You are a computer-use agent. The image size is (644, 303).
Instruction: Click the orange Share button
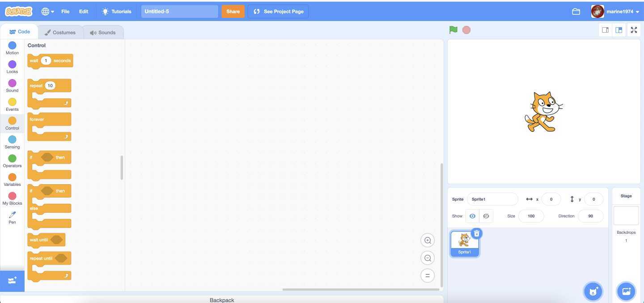point(233,11)
